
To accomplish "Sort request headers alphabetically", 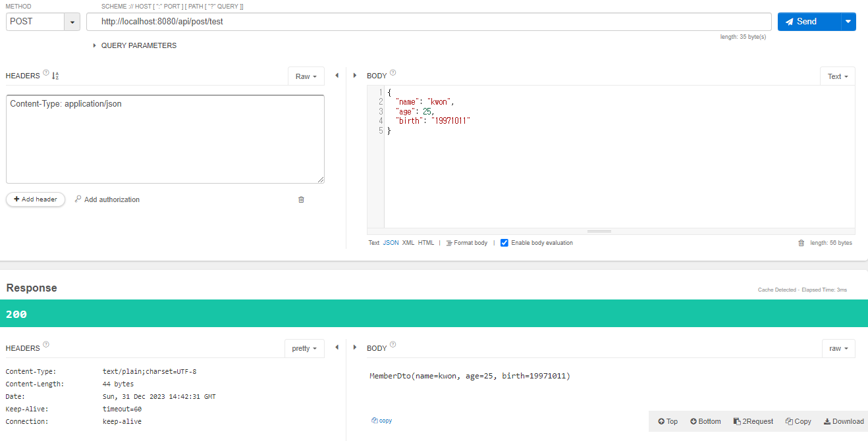I will (x=55, y=75).
